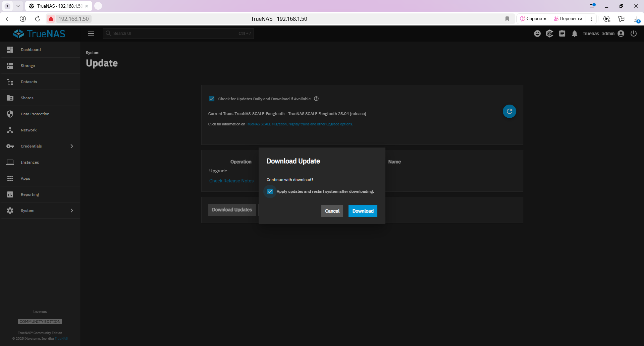Viewport: 644px width, 346px height.
Task: Click the TrueNAS link in the footer
Action: pos(61,338)
